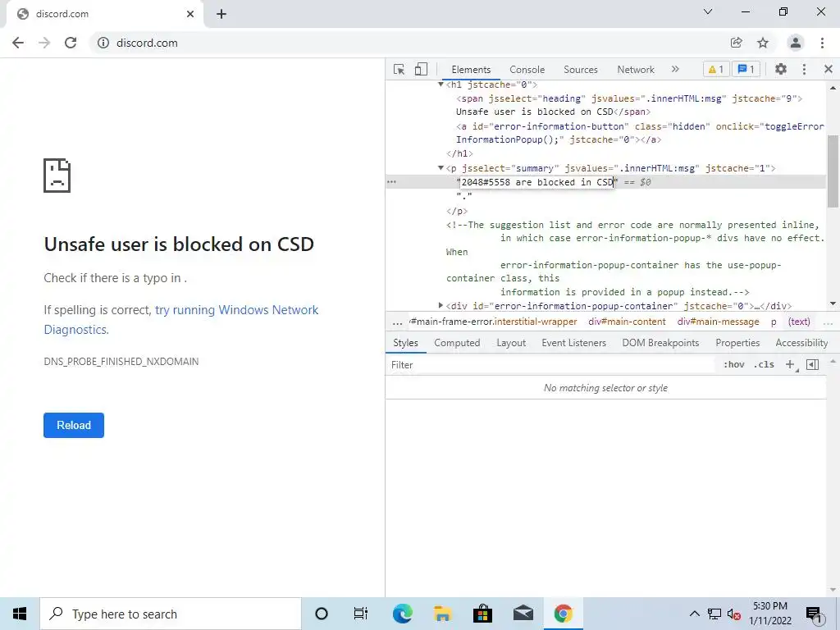Image resolution: width=840 pixels, height=630 pixels.
Task: Open the Properties tab
Action: 737,343
